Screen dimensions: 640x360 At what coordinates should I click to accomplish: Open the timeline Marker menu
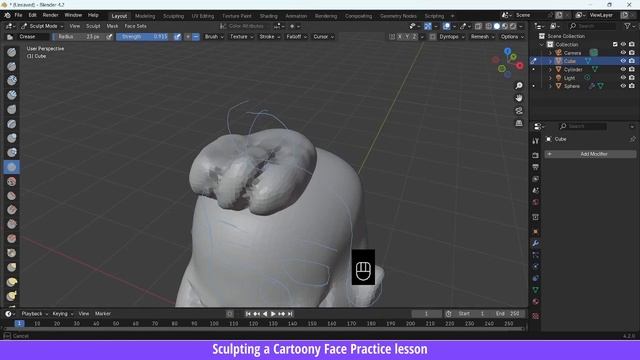click(x=103, y=314)
